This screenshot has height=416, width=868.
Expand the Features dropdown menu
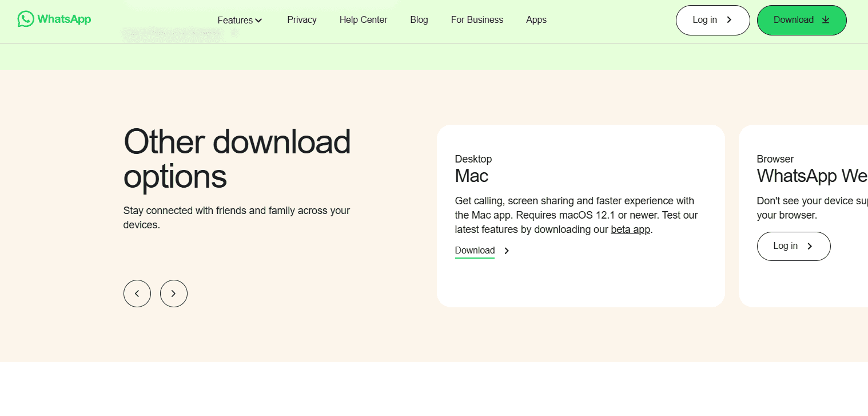click(x=240, y=20)
